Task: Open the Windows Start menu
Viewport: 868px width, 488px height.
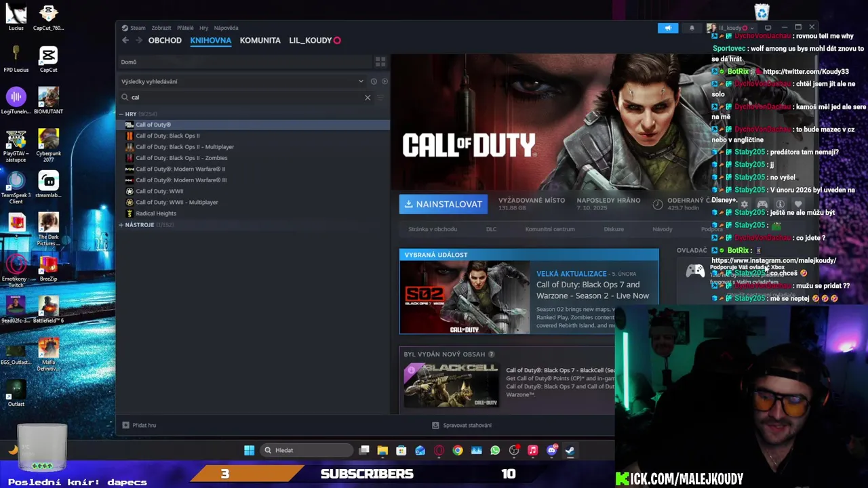Action: [x=249, y=450]
